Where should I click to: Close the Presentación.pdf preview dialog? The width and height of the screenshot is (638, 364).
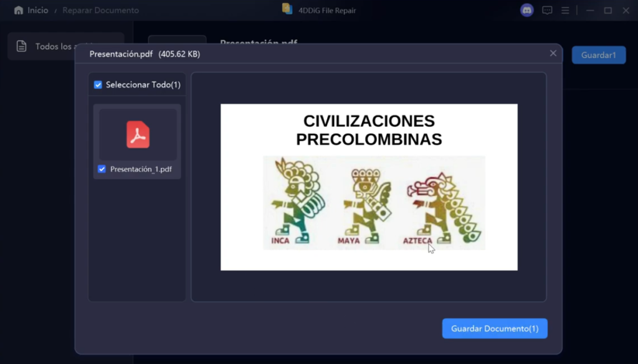click(x=553, y=54)
